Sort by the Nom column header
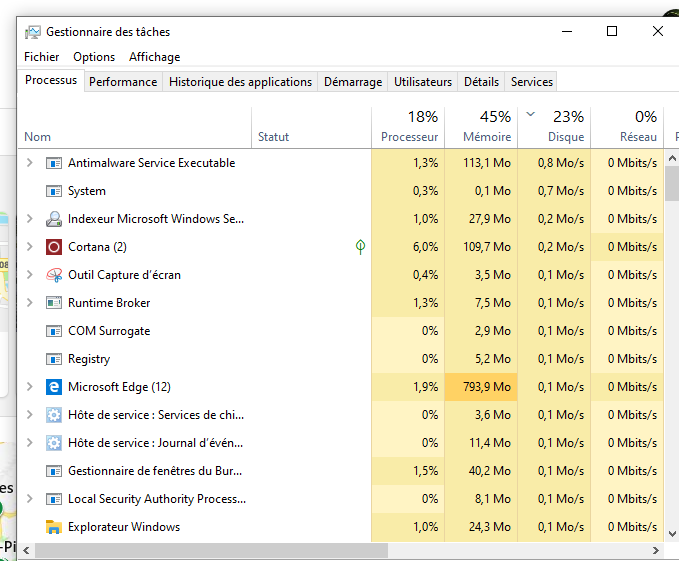Viewport: 679px width, 561px height. (x=135, y=127)
